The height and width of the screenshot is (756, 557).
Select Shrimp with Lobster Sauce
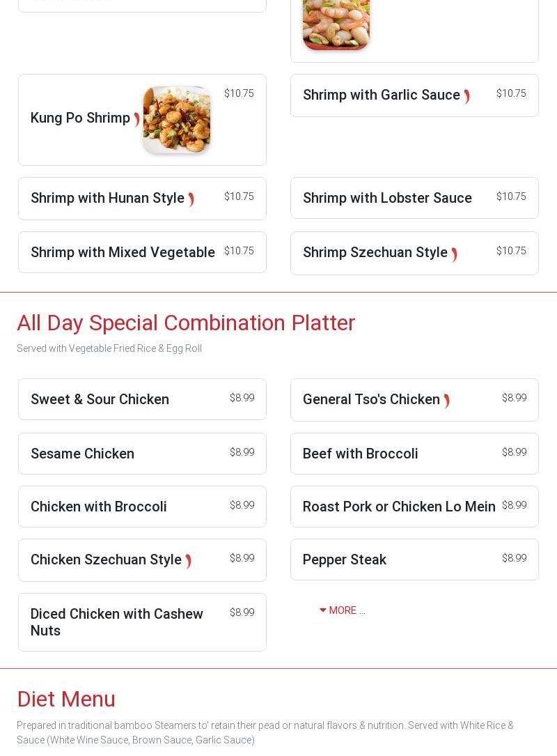coord(387,198)
